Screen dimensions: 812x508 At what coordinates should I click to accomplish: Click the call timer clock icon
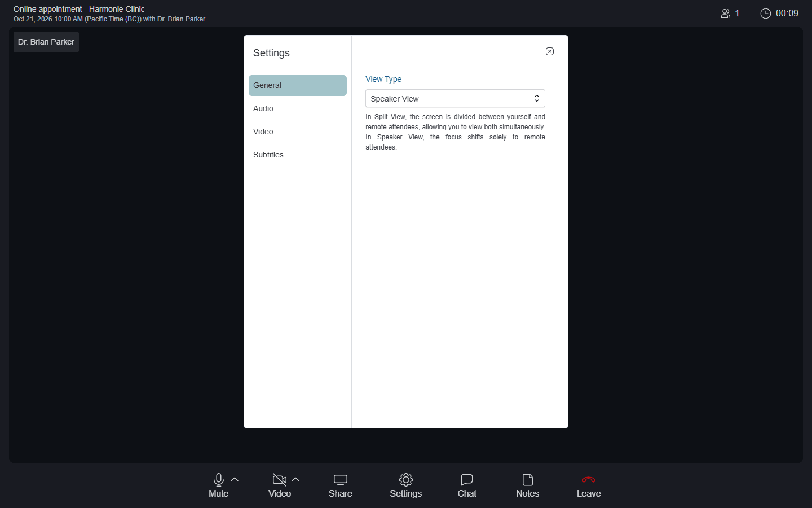766,14
